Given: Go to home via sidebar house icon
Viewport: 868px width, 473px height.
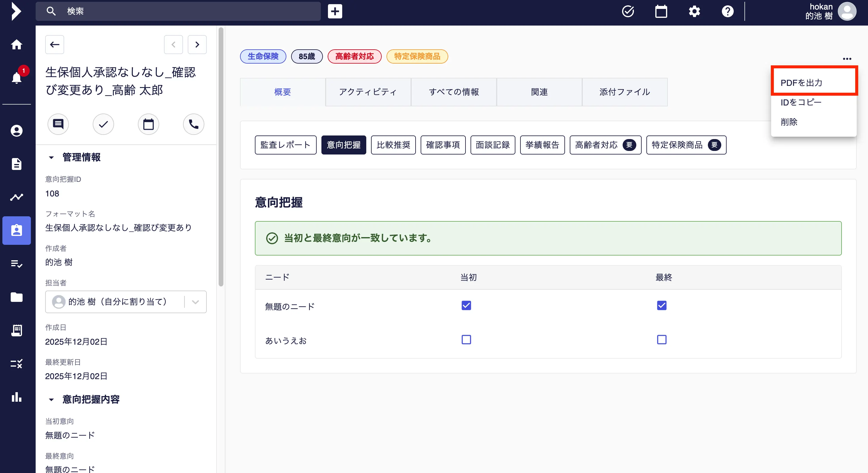Looking at the screenshot, I should [17, 45].
